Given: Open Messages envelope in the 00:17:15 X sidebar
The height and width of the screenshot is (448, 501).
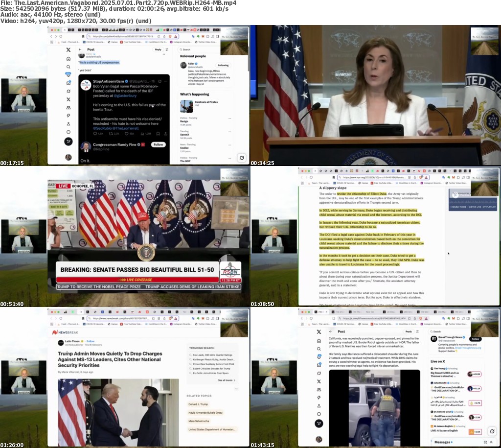Looking at the screenshot, I should 68,83.
